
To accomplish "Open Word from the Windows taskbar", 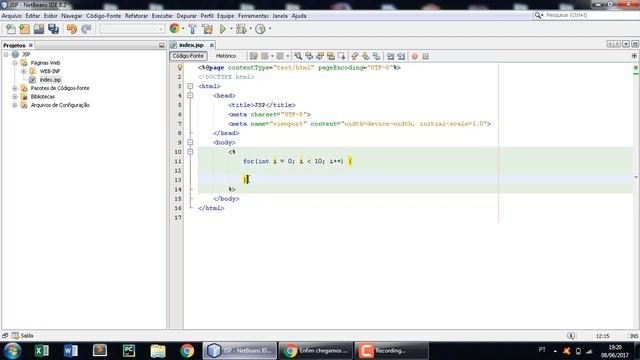I will coord(71,351).
